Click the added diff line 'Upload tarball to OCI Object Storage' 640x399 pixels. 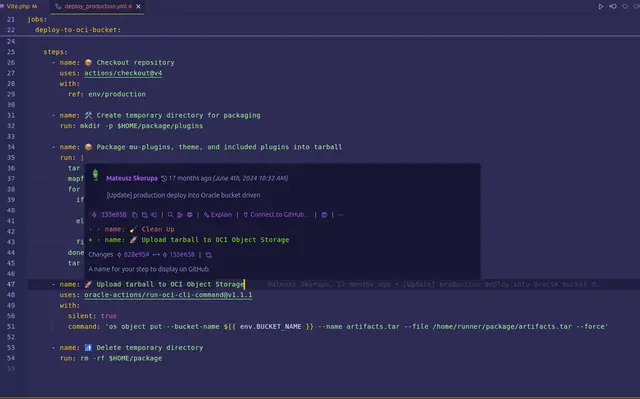click(215, 240)
